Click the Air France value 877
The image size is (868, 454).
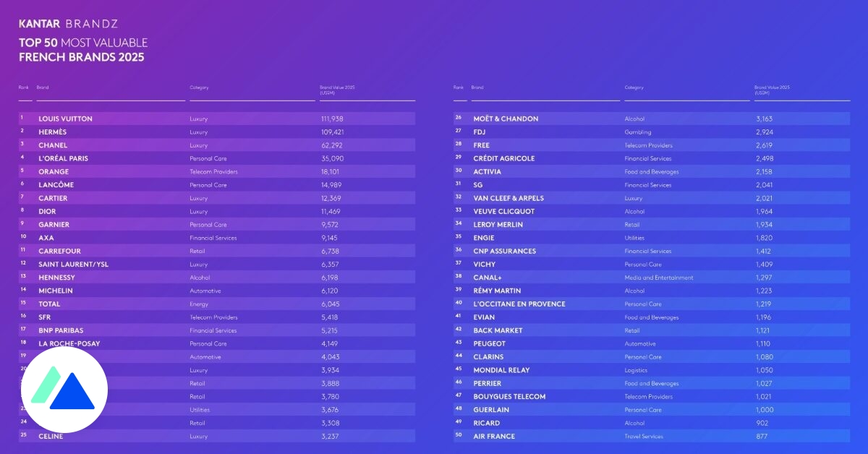[761, 436]
